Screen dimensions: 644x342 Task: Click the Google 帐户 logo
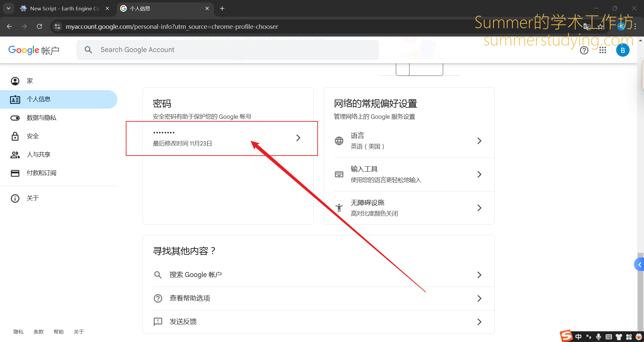(x=34, y=50)
